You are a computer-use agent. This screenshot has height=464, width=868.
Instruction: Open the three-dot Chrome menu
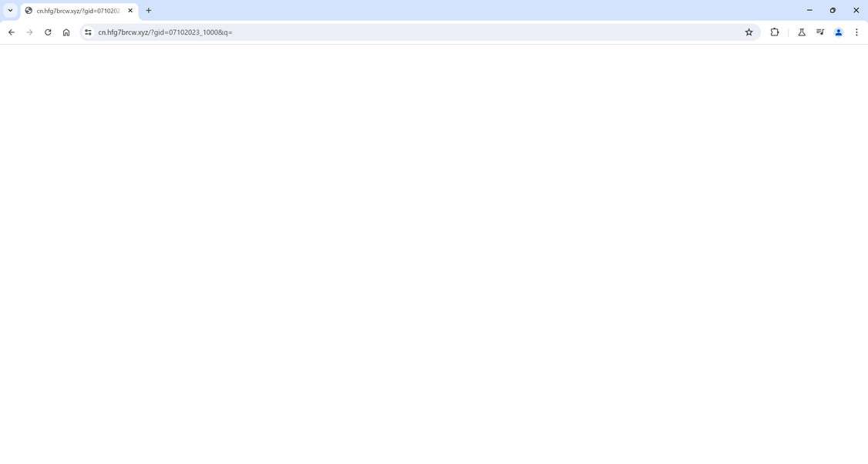[x=856, y=32]
